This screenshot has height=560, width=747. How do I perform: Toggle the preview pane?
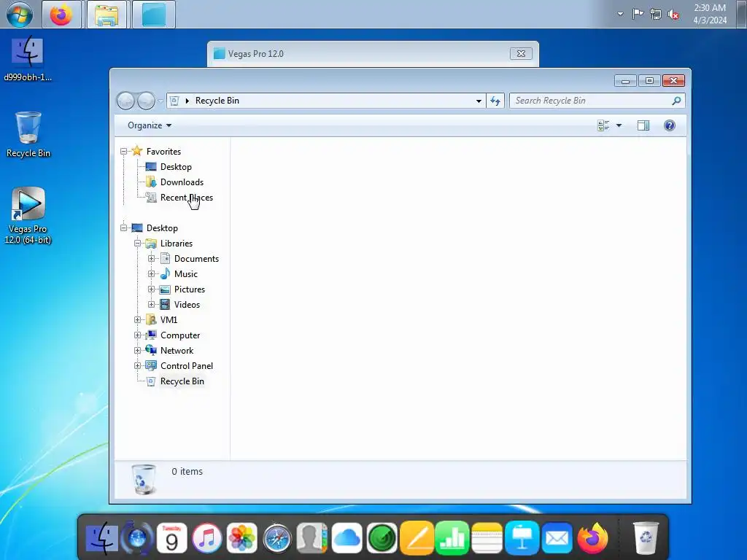(x=643, y=125)
